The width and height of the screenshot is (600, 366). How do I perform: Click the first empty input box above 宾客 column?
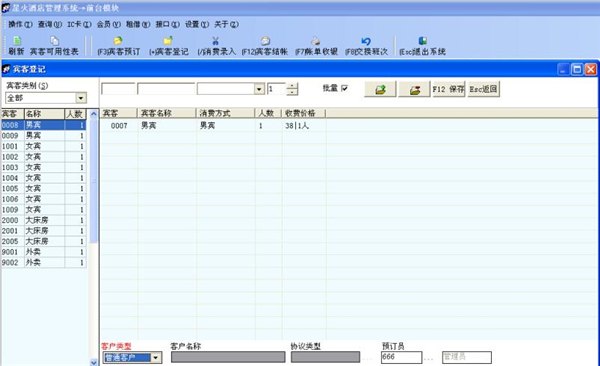point(118,89)
